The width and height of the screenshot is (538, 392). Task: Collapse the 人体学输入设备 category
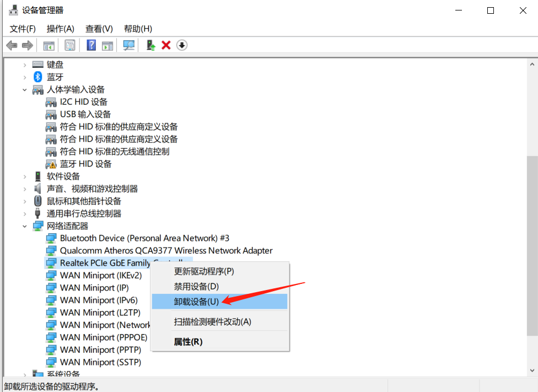25,89
